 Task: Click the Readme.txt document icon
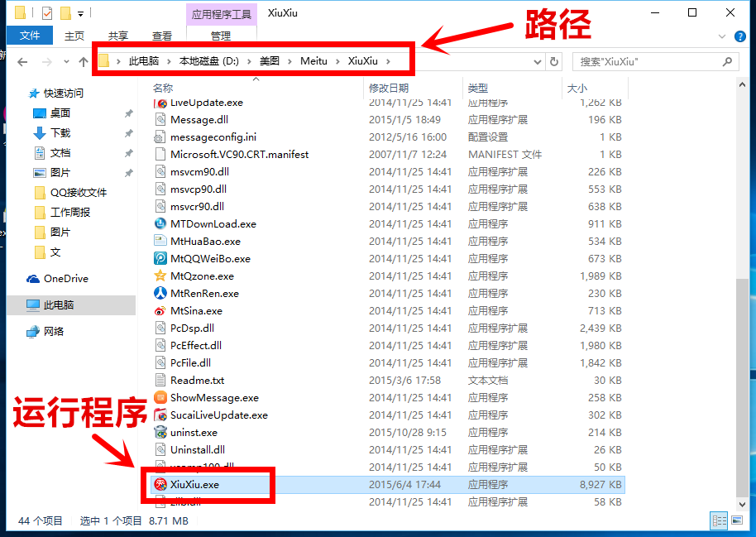160,380
